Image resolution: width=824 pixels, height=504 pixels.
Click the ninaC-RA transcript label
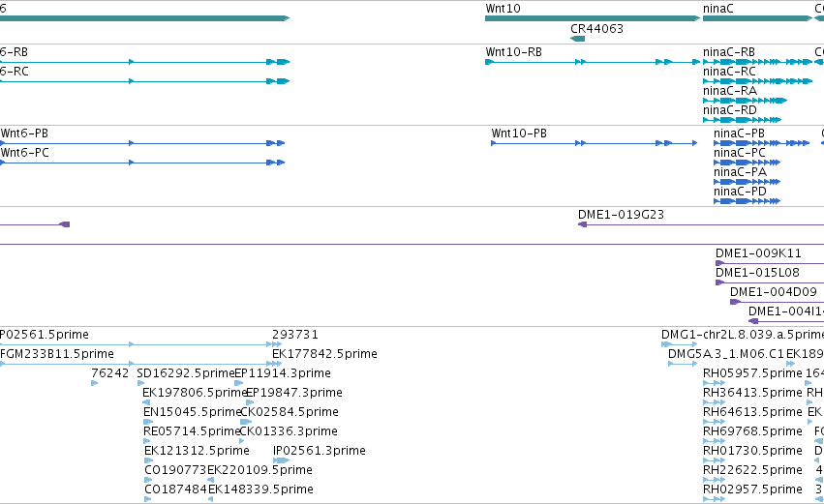(x=730, y=91)
